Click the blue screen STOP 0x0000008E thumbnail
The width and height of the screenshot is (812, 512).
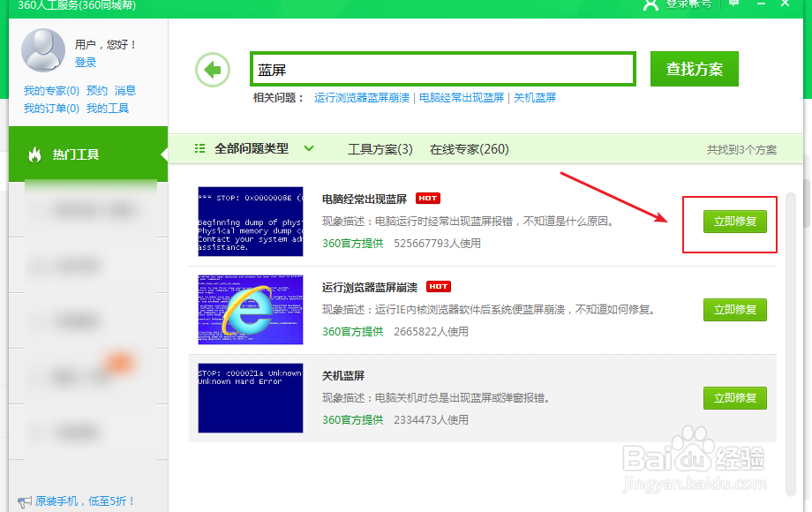(250, 222)
